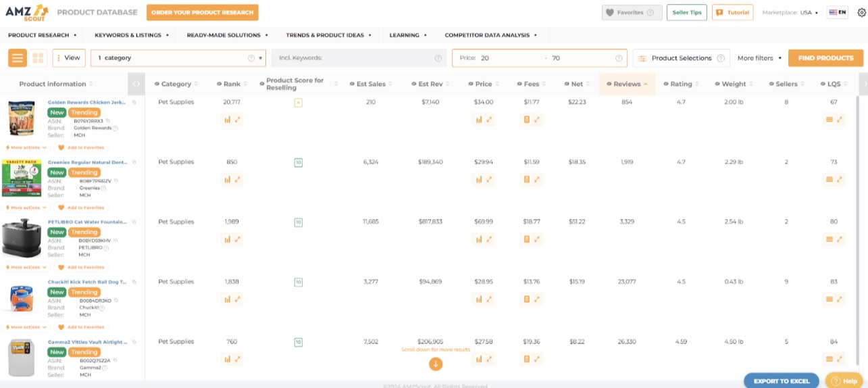Open Favorites button in header
Viewport: 868px width, 388px height.
pyautogui.click(x=632, y=12)
